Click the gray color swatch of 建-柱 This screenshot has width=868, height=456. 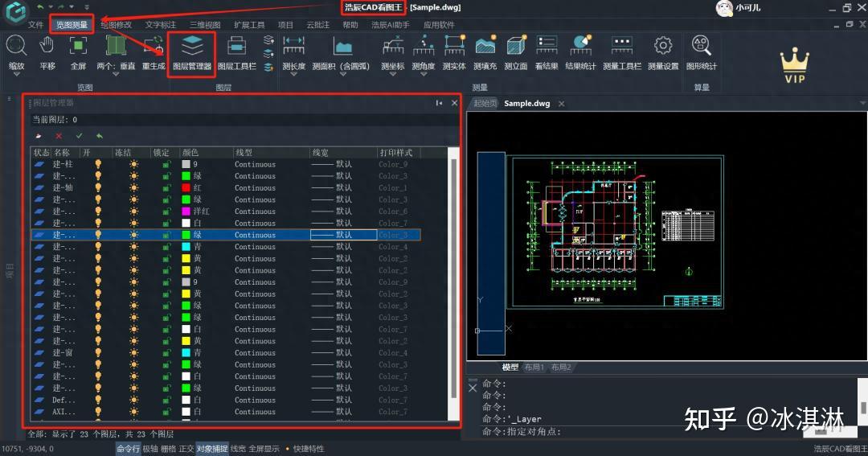(x=186, y=164)
